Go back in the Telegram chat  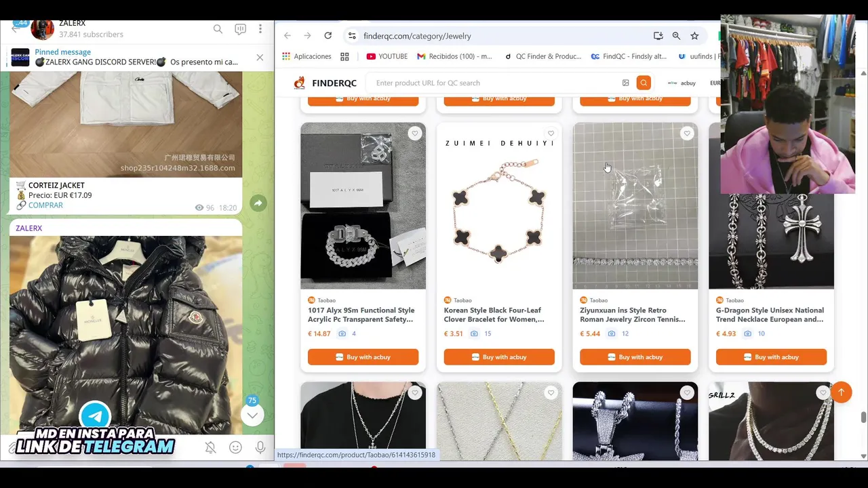[15, 29]
